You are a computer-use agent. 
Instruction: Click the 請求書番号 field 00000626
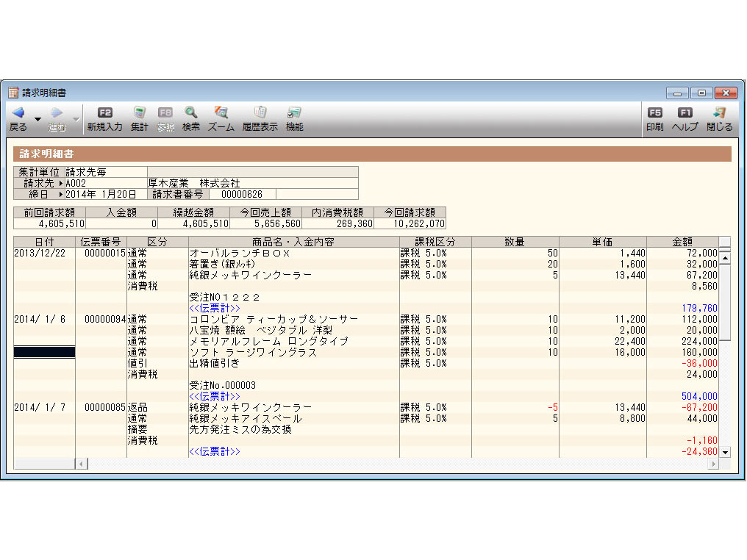[242, 194]
